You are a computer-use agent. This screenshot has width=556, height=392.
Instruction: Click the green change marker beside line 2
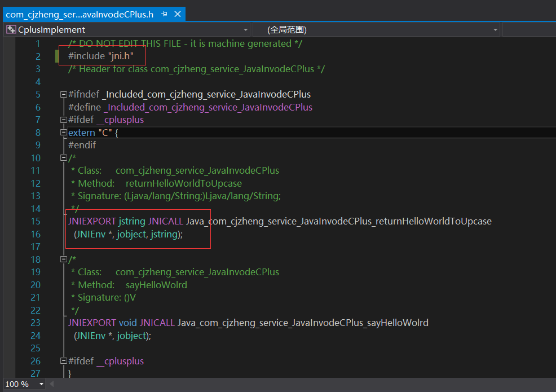tap(57, 56)
